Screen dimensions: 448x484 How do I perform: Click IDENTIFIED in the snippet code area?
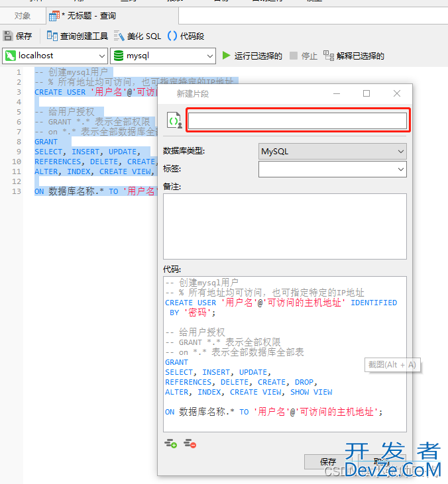click(374, 303)
